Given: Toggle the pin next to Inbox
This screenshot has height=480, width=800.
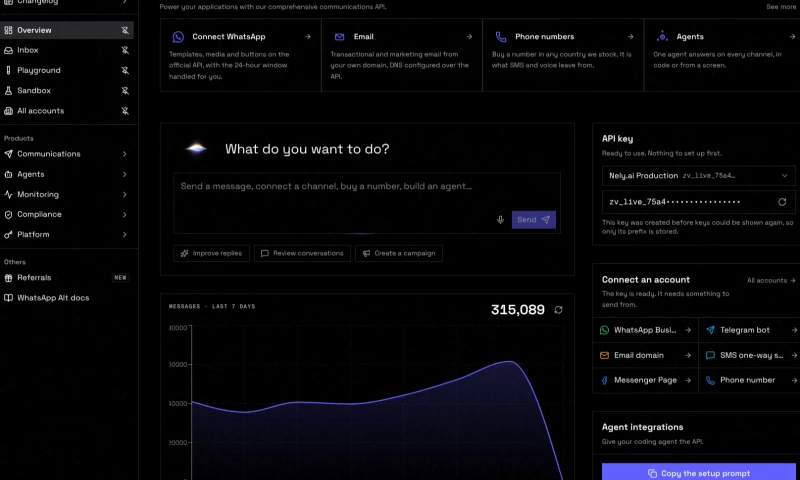Looking at the screenshot, I should tap(124, 50).
